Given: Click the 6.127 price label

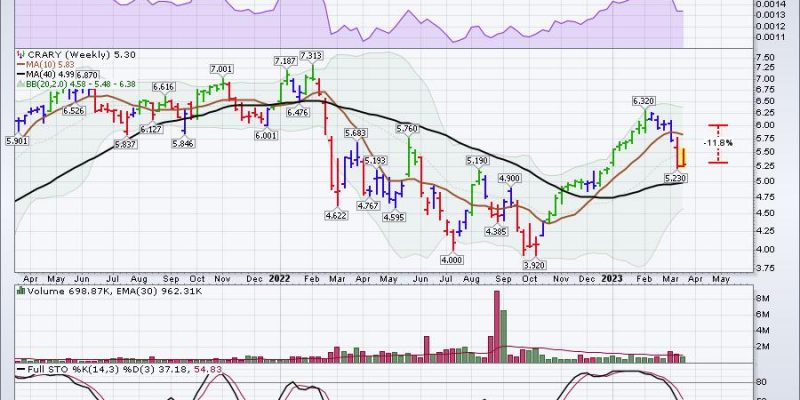Looking at the screenshot, I should click(x=152, y=130).
